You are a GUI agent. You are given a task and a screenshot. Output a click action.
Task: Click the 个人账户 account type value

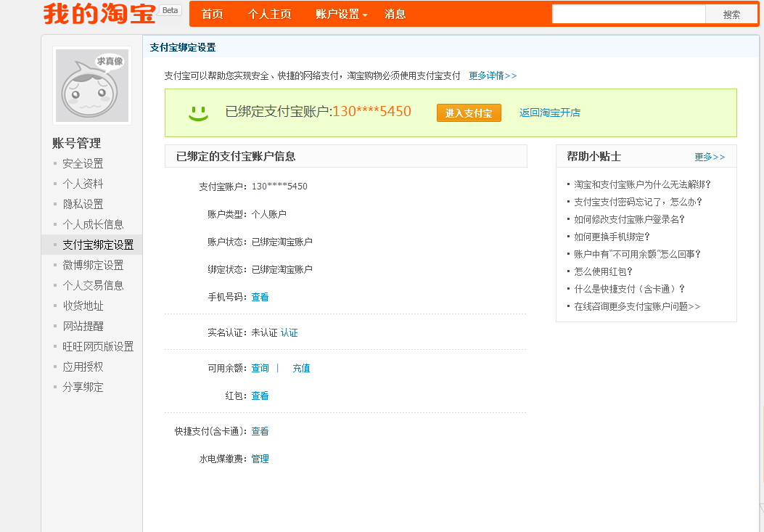click(269, 214)
